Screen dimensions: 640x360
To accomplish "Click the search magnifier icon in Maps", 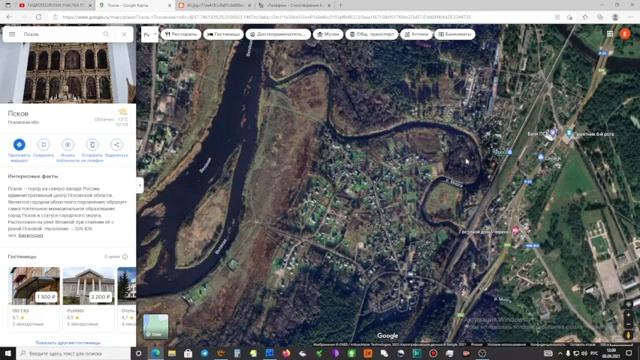I will [x=106, y=34].
